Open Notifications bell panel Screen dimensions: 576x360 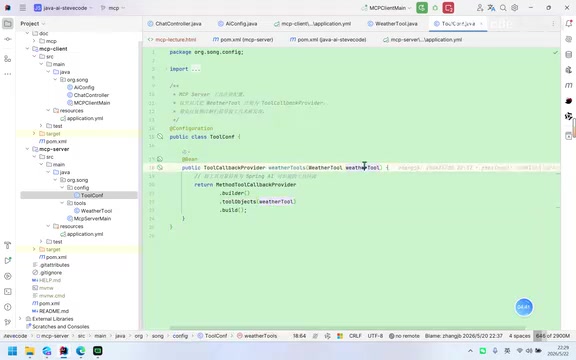569,24
